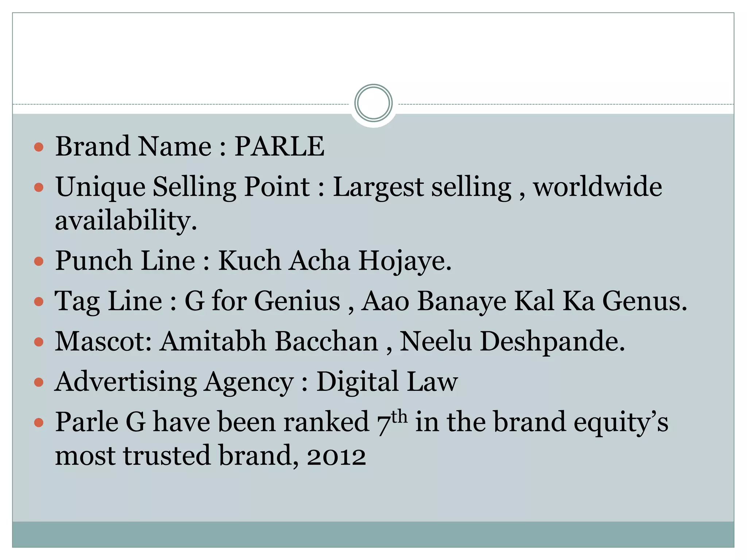Click the words G for Genius

pyautogui.click(x=262, y=302)
